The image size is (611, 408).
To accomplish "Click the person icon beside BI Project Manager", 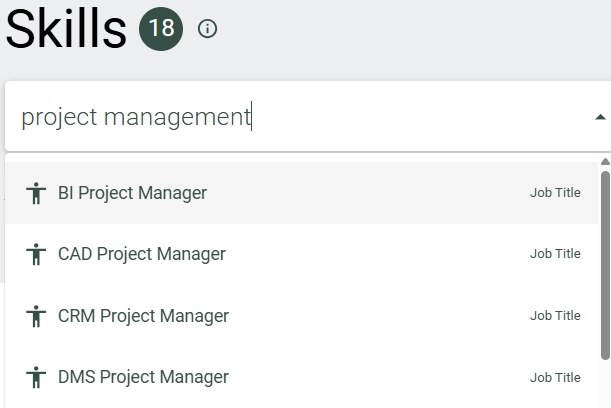I will point(36,193).
